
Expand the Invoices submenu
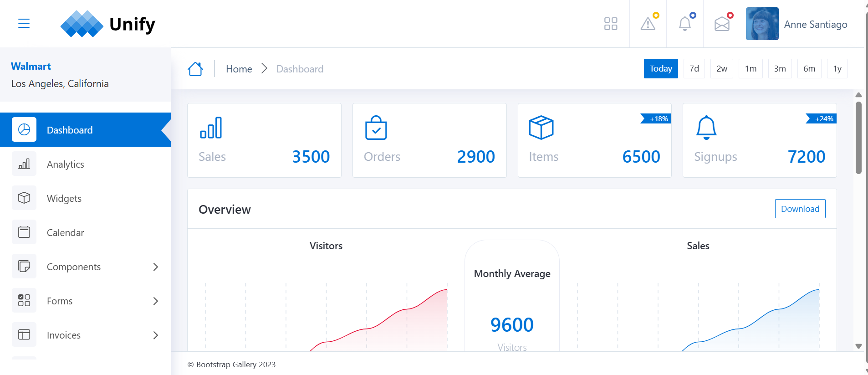point(155,335)
